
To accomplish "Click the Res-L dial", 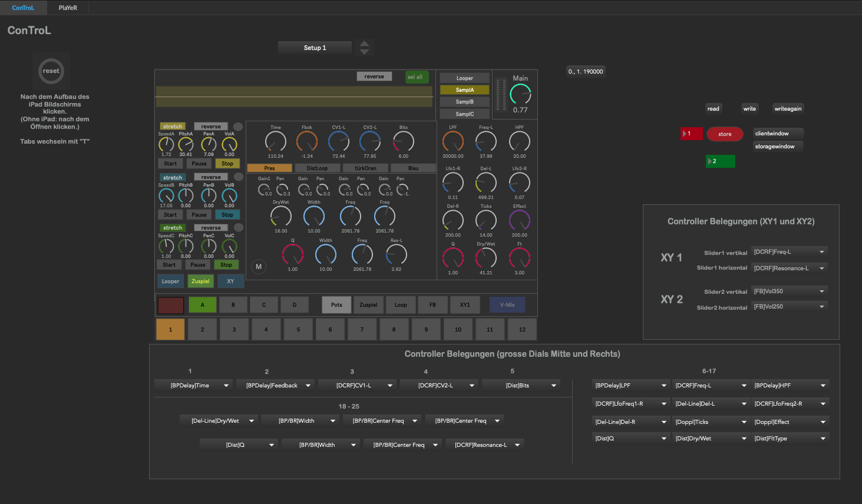I will pos(397,254).
